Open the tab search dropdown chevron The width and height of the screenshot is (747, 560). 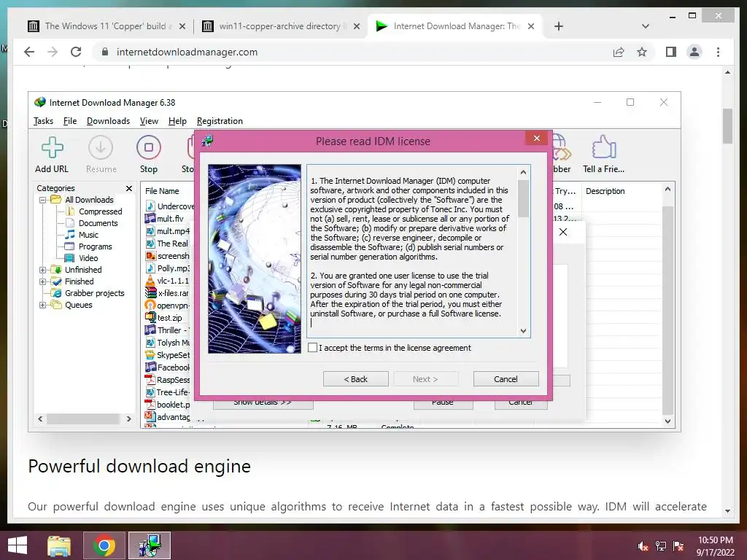pyautogui.click(x=646, y=26)
